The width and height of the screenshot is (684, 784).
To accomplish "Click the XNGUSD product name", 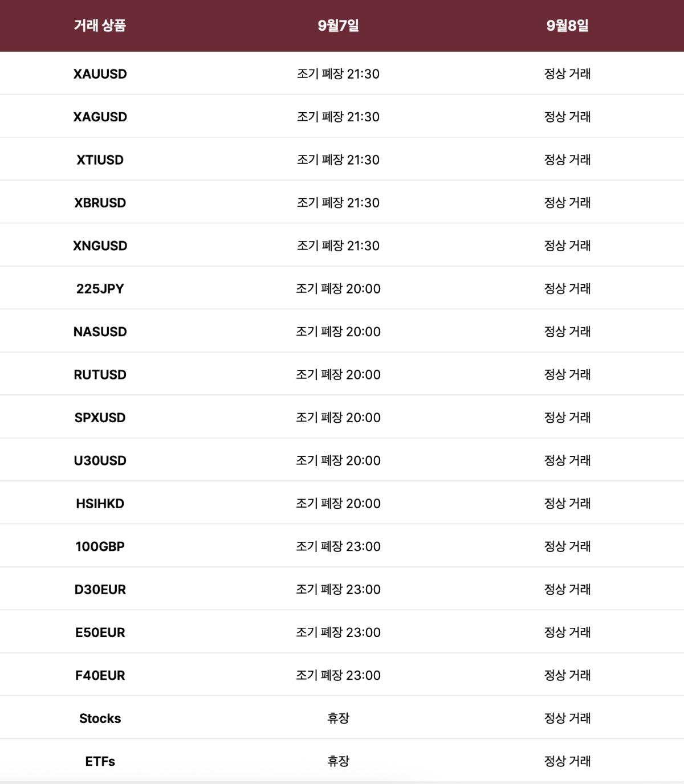I will coord(100,246).
